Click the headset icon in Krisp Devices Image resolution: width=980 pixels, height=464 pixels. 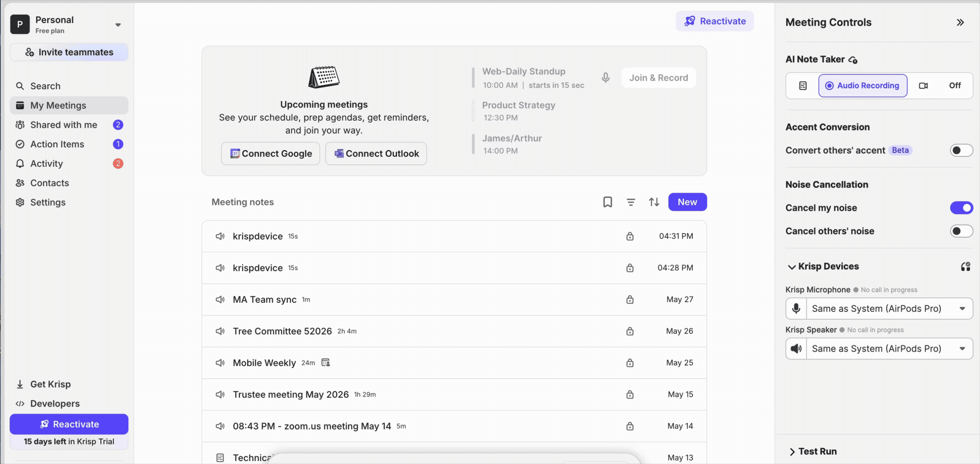pyautogui.click(x=965, y=267)
